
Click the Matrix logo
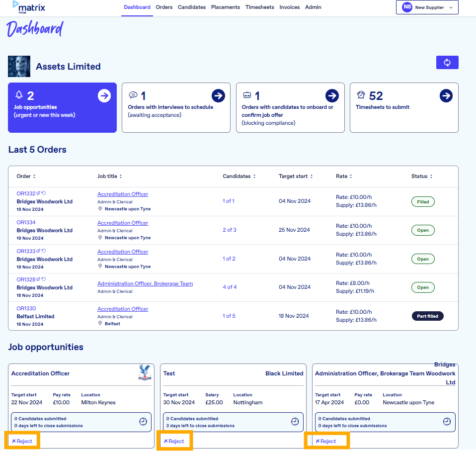click(28, 7)
